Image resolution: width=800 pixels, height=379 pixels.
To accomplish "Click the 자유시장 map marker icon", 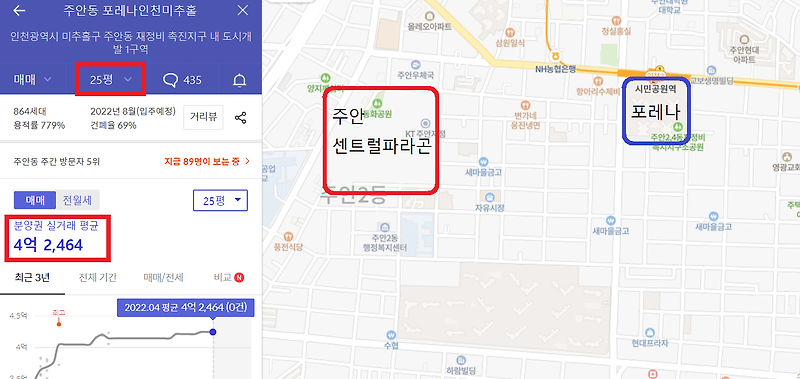I will pyautogui.click(x=490, y=197).
